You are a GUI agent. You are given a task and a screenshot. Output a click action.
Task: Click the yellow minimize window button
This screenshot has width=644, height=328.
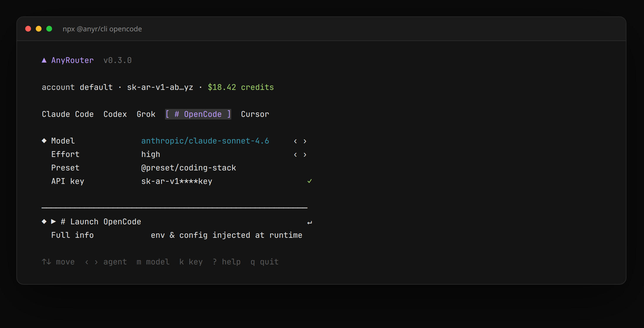[39, 29]
